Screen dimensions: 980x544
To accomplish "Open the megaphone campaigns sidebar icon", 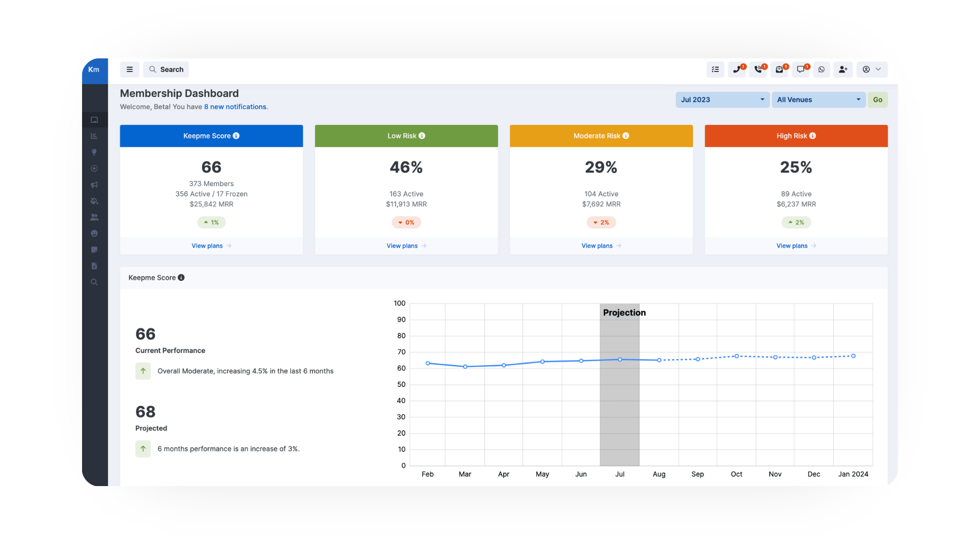I will tap(94, 185).
